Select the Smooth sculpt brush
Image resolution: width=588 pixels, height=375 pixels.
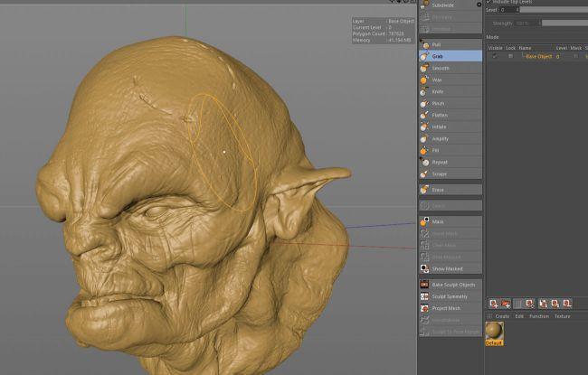point(450,68)
